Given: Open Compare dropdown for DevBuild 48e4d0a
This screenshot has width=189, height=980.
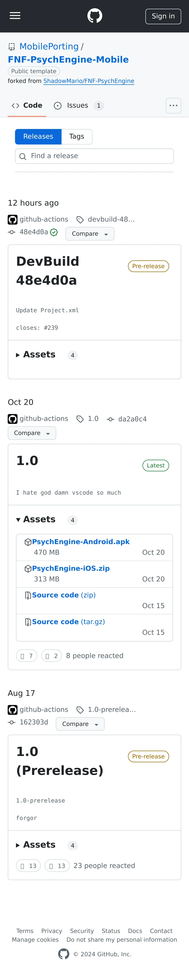Looking at the screenshot, I should pyautogui.click(x=90, y=234).
